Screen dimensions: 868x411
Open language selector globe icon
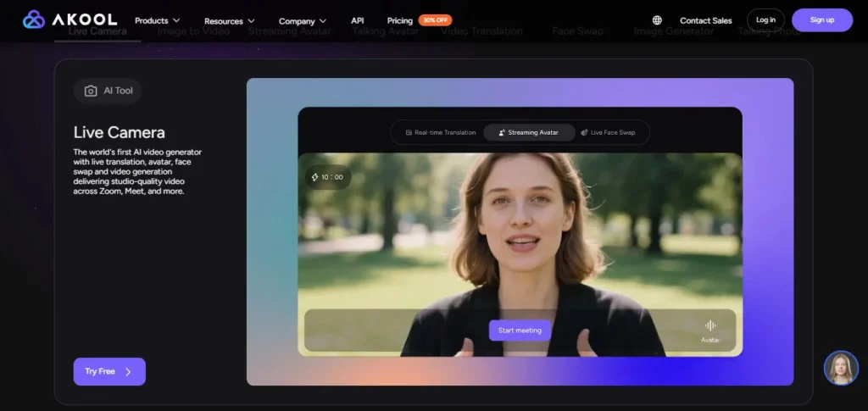tap(657, 20)
